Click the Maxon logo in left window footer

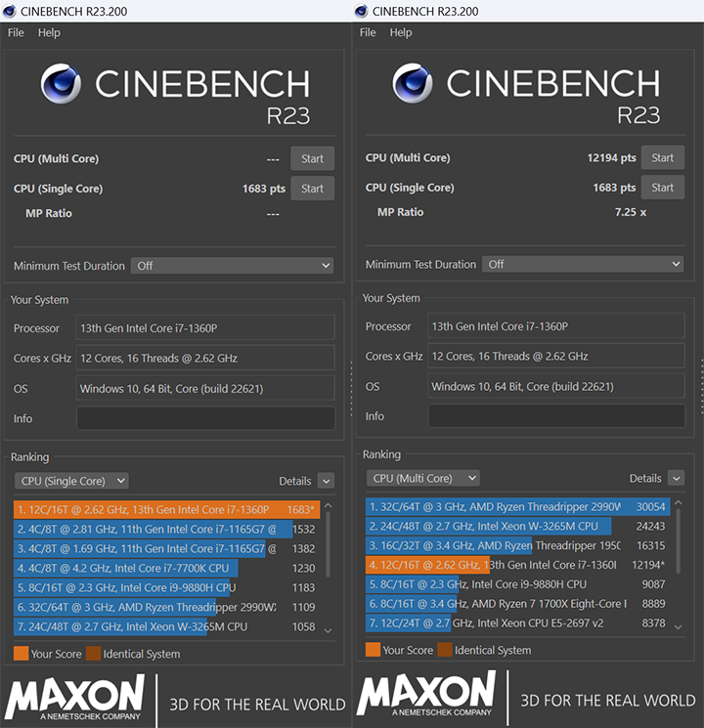click(x=74, y=699)
